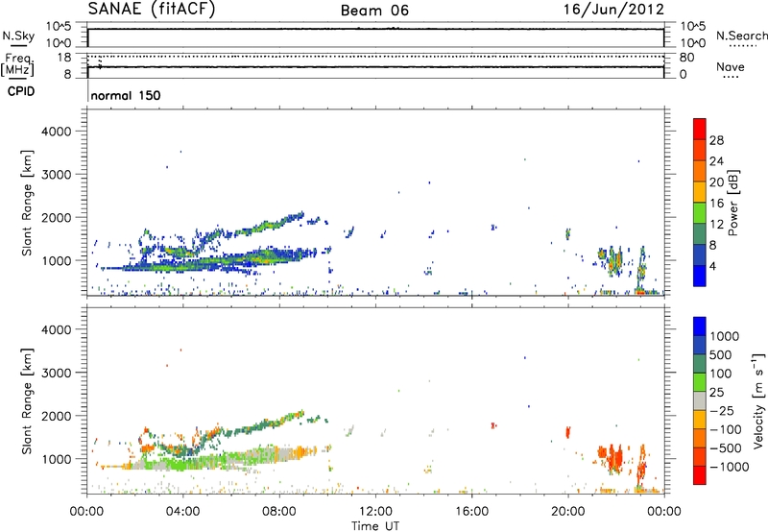The image size is (768, 532).
Task: Click the "-100" label on the velocity colorbar
Action: tap(726, 429)
